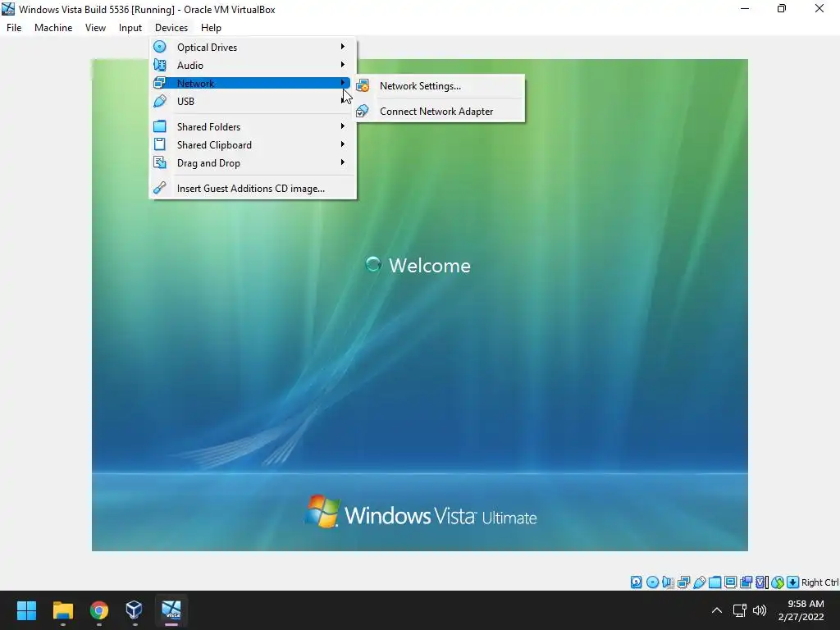The width and height of the screenshot is (840, 630).
Task: Close the Devices menu via its title
Action: pyautogui.click(x=171, y=28)
